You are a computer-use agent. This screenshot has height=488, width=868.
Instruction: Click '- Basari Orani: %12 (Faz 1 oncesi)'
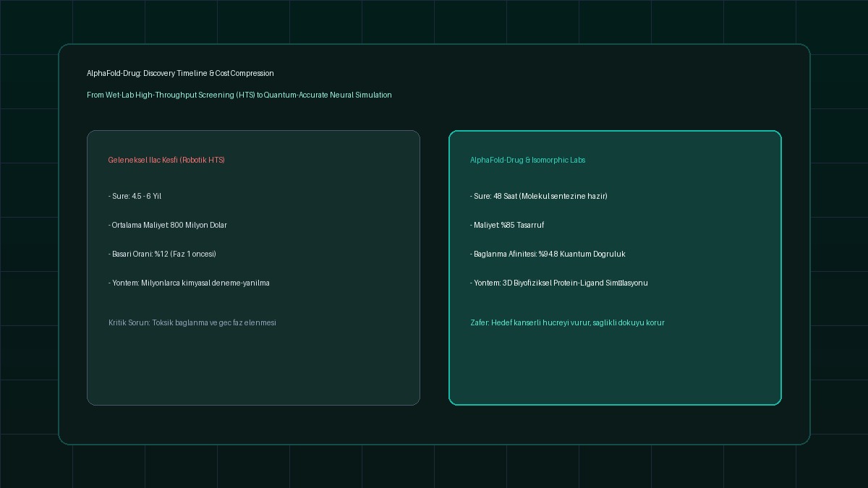[x=162, y=254]
